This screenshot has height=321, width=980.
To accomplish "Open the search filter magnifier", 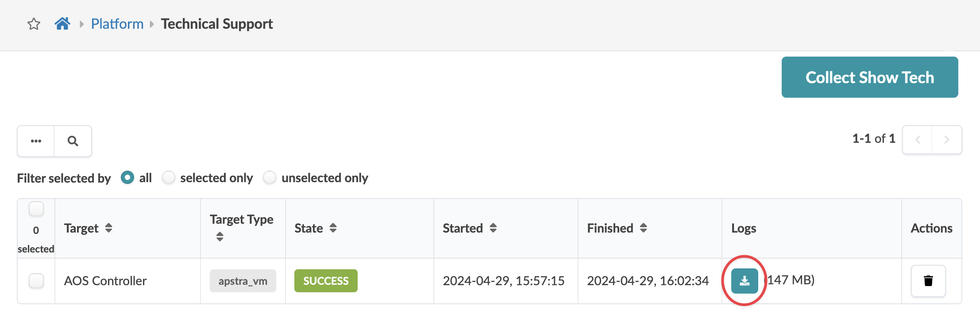I will (x=73, y=141).
